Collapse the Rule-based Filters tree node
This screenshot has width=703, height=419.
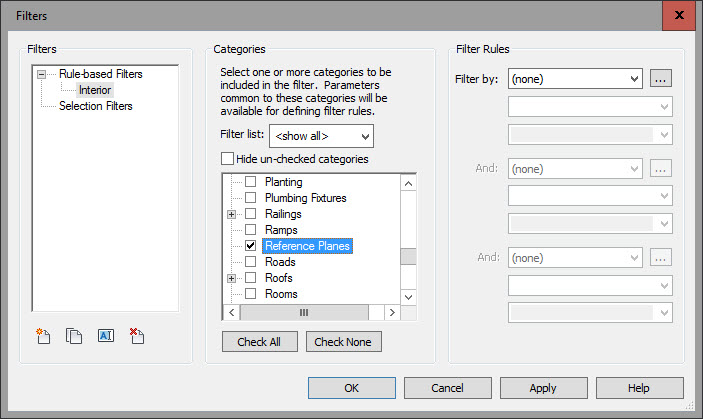point(42,74)
